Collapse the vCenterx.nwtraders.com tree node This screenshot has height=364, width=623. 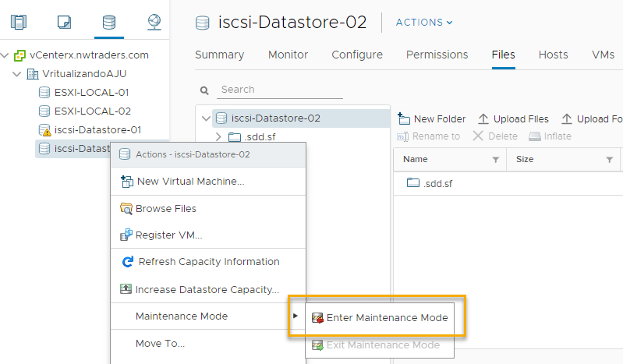[5, 55]
